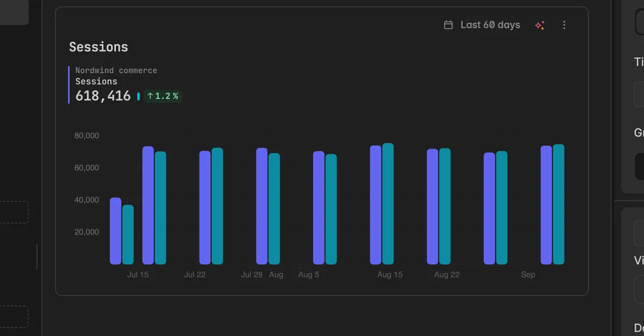The image size is (644, 336).
Task: Click the calendar icon beside Last 60 days
Action: click(x=448, y=25)
